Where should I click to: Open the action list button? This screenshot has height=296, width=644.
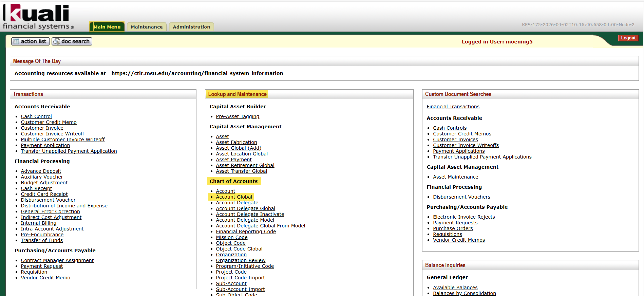31,41
